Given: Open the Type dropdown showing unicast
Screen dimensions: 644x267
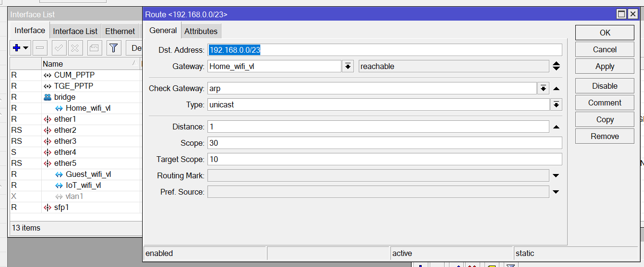Looking at the screenshot, I should point(556,104).
